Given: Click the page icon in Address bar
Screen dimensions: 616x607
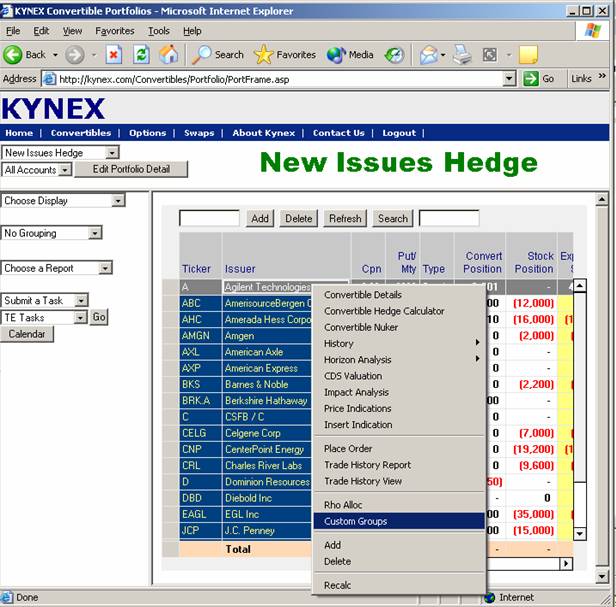Looking at the screenshot, I should pyautogui.click(x=49, y=79).
